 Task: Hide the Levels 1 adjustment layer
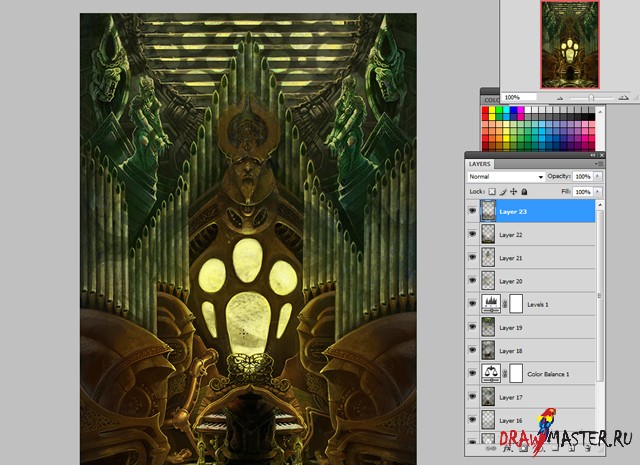[473, 304]
